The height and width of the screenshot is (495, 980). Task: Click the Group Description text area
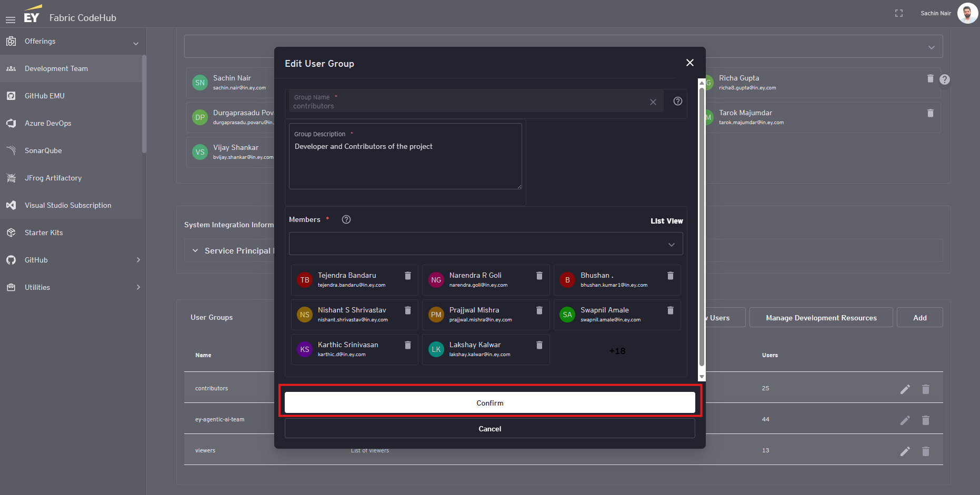(405, 163)
